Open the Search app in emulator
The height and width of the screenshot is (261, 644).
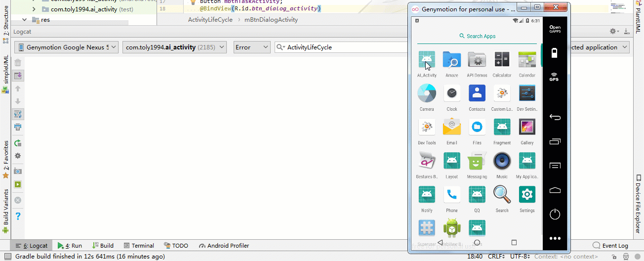502,195
